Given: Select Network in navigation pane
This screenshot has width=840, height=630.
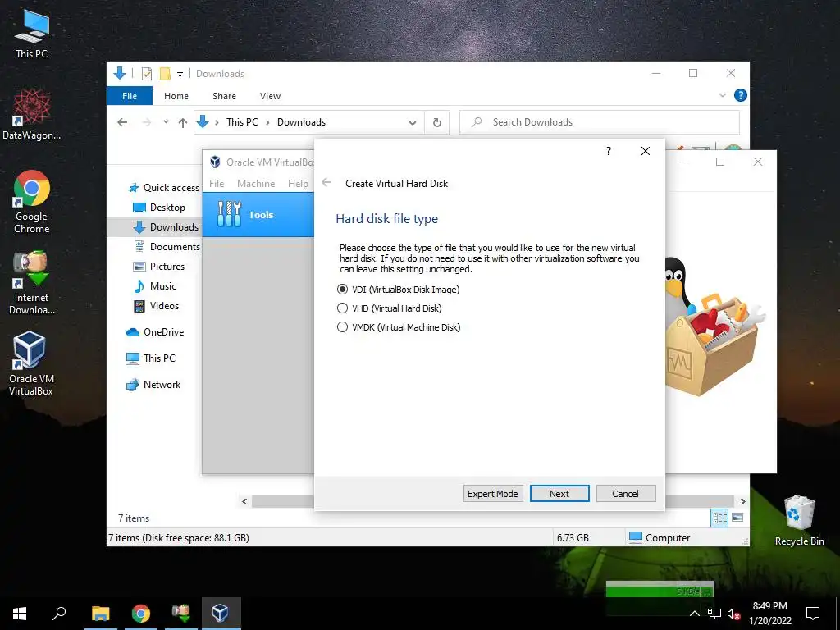Looking at the screenshot, I should click(x=153, y=385).
